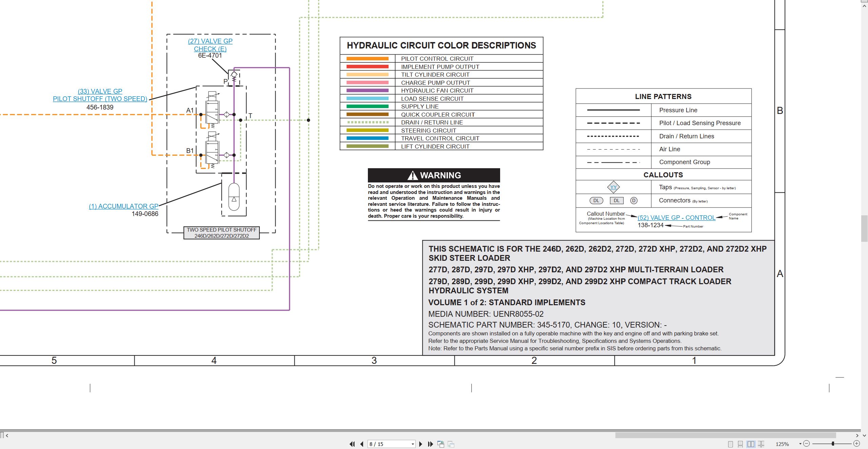Click part number 456-1839

[100, 107]
